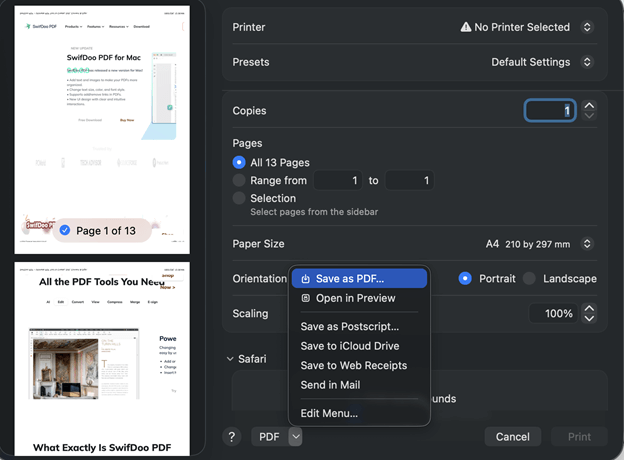This screenshot has height=460, width=624.
Task: Choose Open in Preview from the menu
Action: 359,298
